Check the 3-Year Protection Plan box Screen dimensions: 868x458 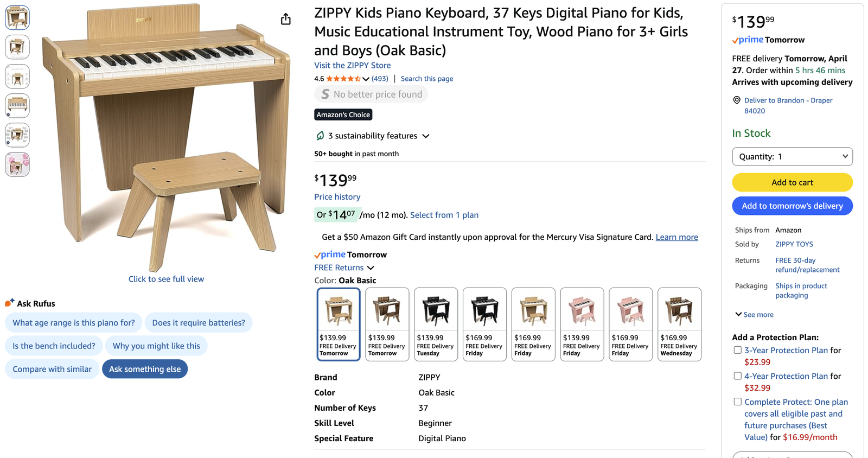[x=737, y=350]
